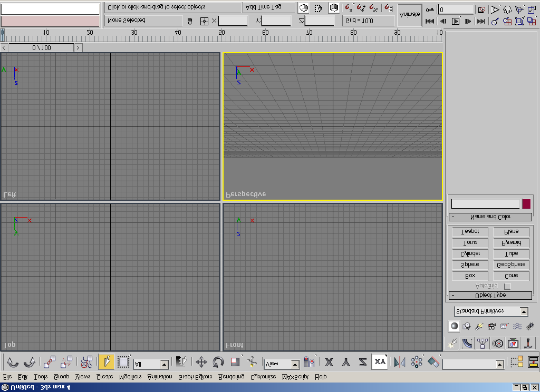The image size is (540, 392).
Task: Toggle the Angle Snap magnet icon
Action: (361, 8)
